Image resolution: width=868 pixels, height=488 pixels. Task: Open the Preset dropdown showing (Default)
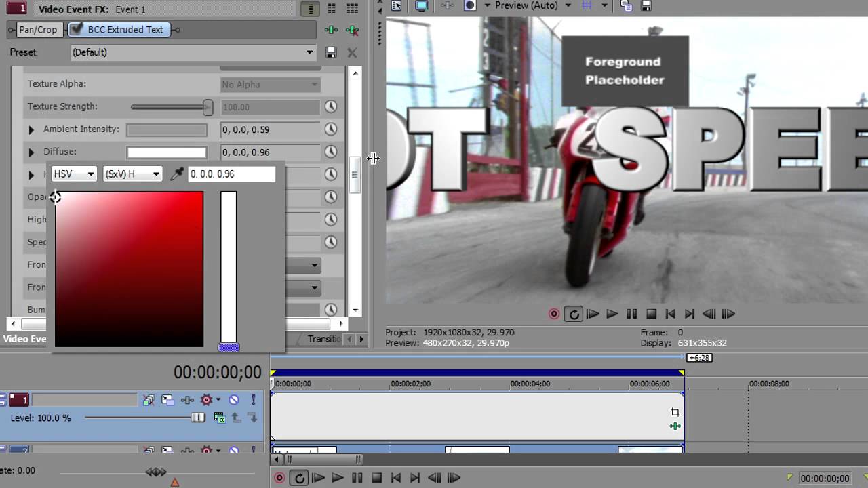(x=193, y=52)
